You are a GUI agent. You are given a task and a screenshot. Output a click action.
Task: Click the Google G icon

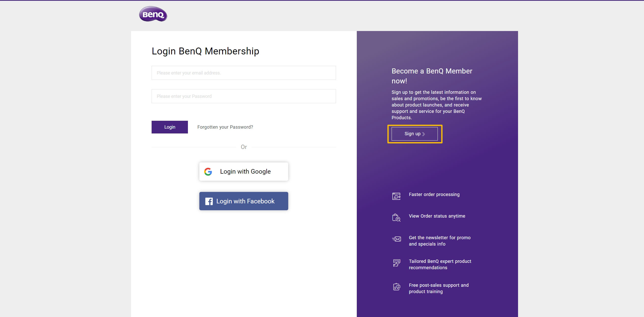point(208,172)
